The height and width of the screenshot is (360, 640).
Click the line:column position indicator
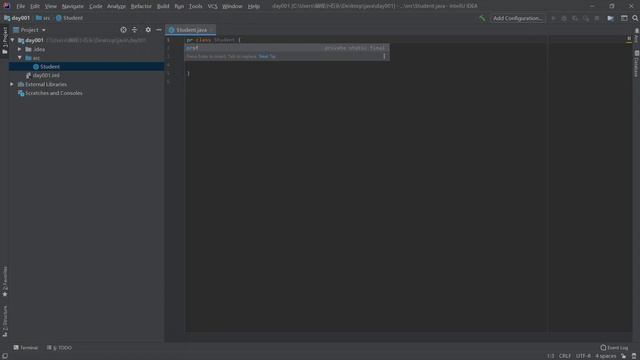click(551, 356)
